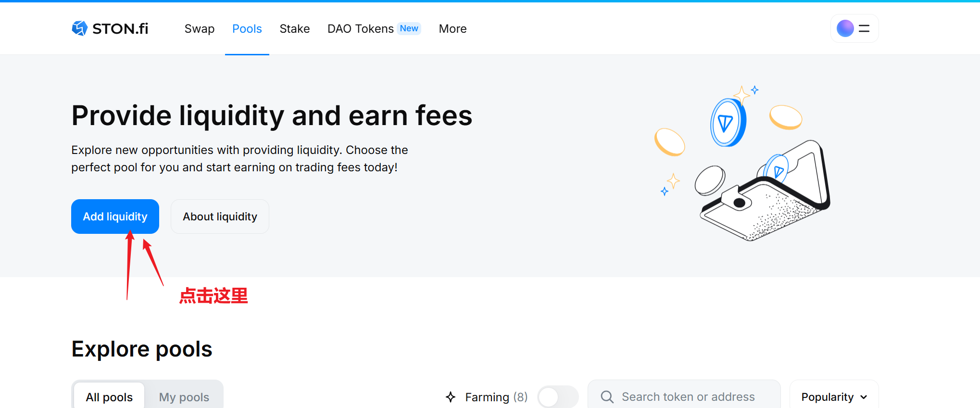Open the More navigation menu

coord(452,29)
